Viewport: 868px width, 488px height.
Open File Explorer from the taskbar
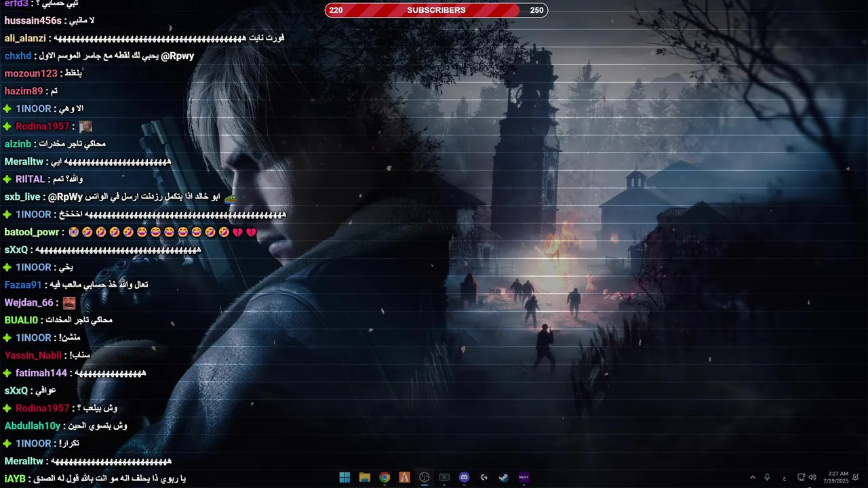[x=364, y=477]
